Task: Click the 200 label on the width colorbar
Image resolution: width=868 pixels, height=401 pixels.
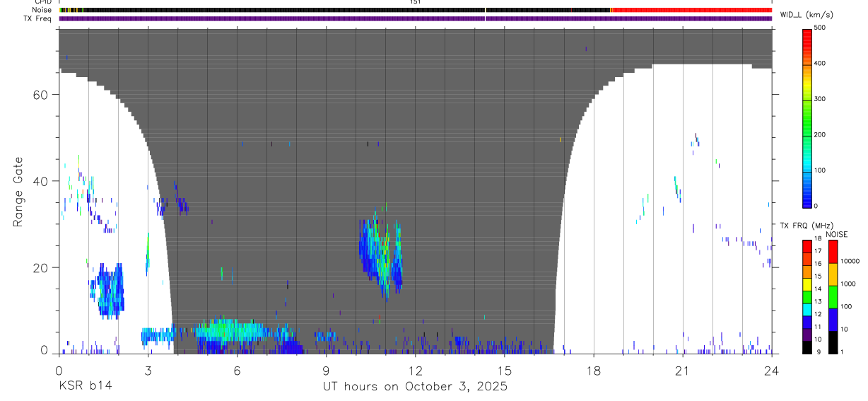Action: [820, 134]
